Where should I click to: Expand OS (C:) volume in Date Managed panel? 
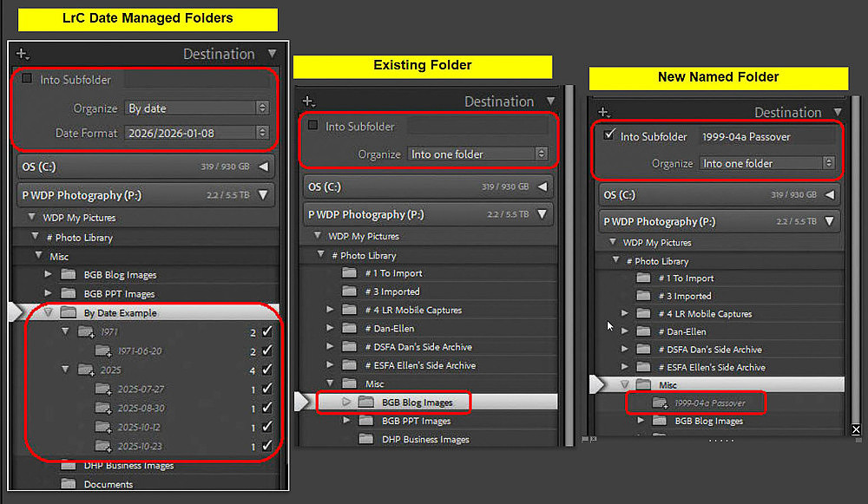[264, 167]
